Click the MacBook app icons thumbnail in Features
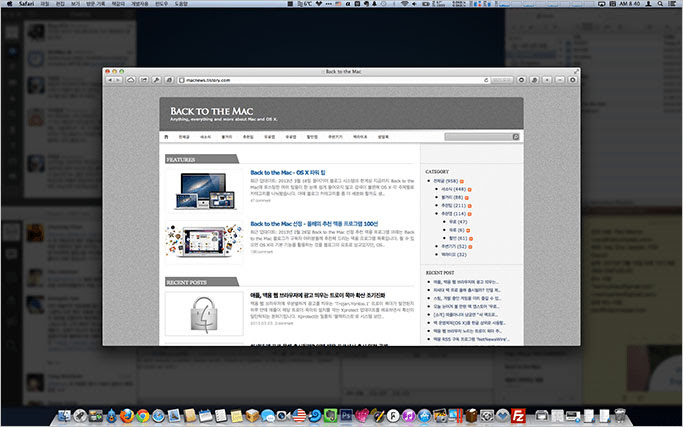The width and height of the screenshot is (683, 427). [x=204, y=242]
